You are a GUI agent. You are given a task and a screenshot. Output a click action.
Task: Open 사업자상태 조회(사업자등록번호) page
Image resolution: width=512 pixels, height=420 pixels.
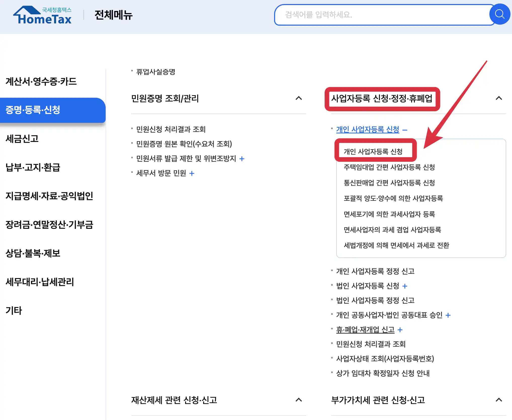385,359
